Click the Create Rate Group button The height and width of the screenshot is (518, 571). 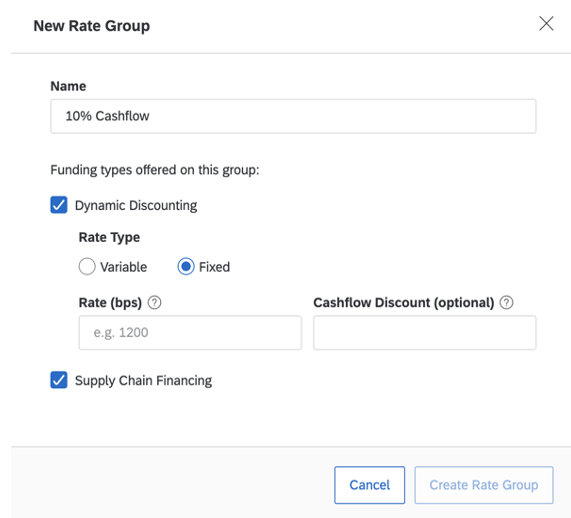(x=484, y=485)
